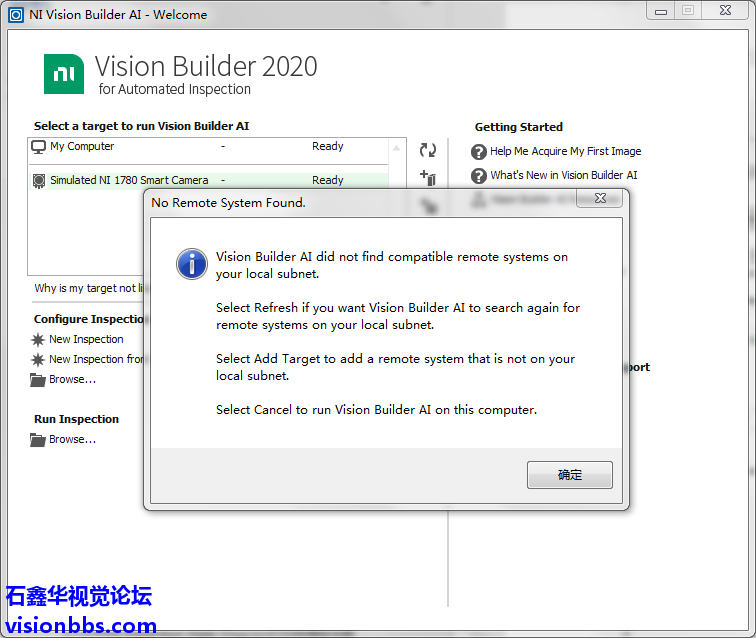Open What's New in Vision Builder AI

point(563,176)
